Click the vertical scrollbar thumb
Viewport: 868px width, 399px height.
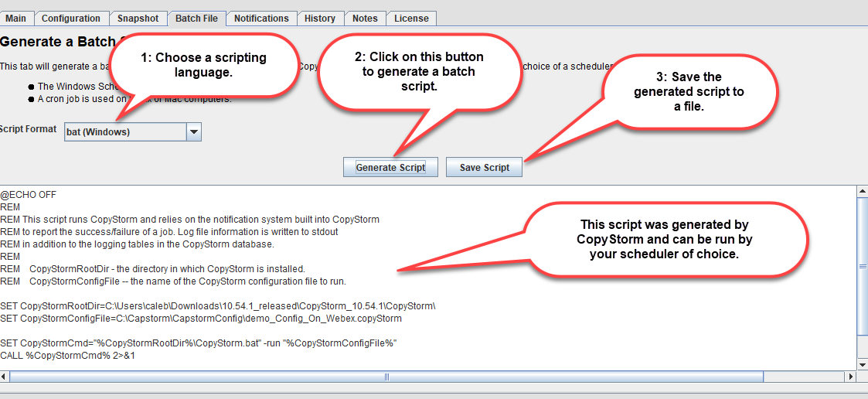pos(863,266)
